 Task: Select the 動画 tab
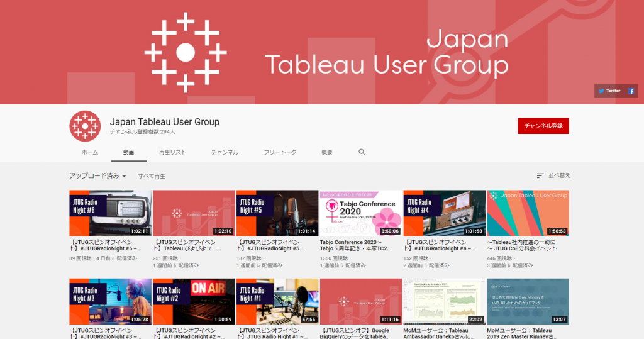(128, 152)
